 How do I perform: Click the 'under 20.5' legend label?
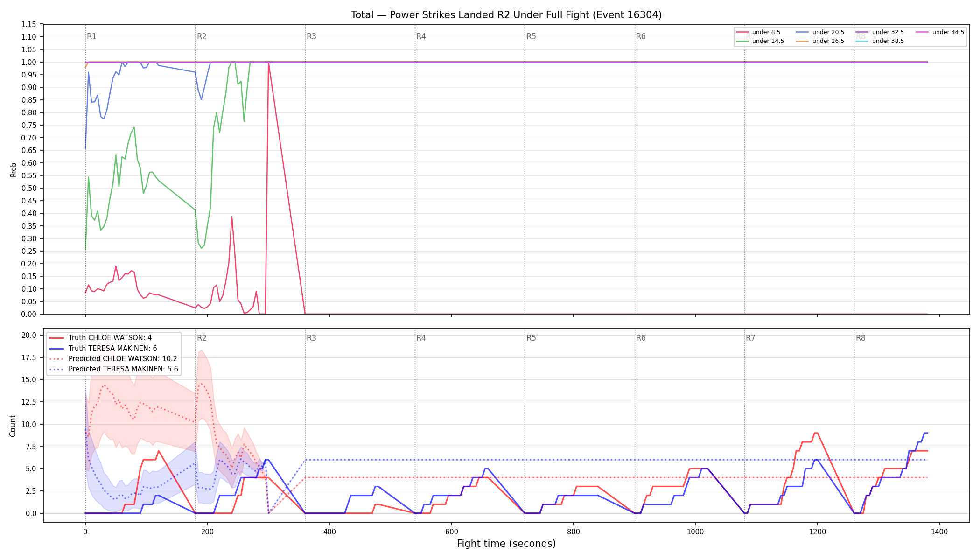[x=828, y=32]
